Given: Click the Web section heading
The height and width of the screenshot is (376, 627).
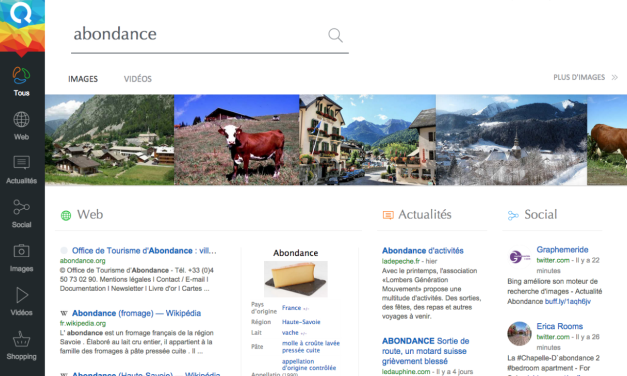Looking at the screenshot, I should (x=90, y=214).
